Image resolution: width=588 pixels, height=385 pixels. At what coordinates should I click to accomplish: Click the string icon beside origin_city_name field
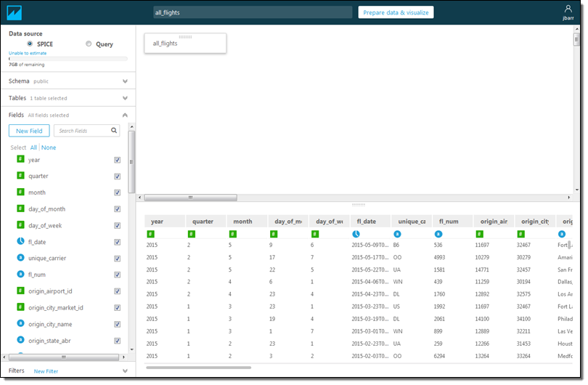(x=20, y=323)
